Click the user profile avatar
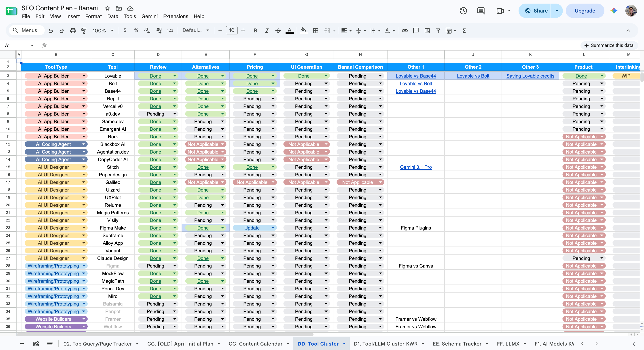This screenshot has width=644, height=350. coord(631,11)
